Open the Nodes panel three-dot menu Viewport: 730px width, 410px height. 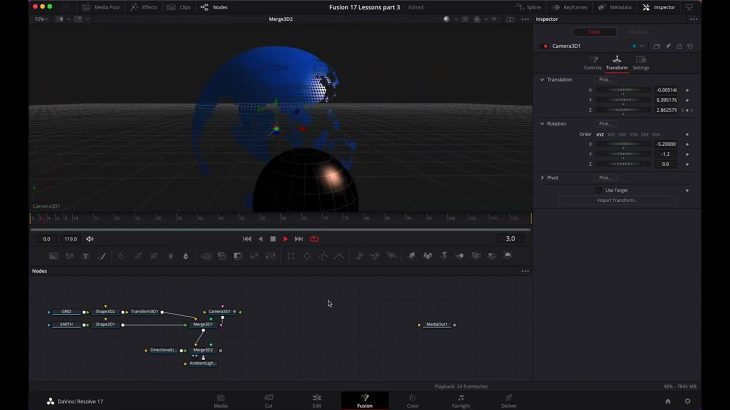pyautogui.click(x=525, y=271)
